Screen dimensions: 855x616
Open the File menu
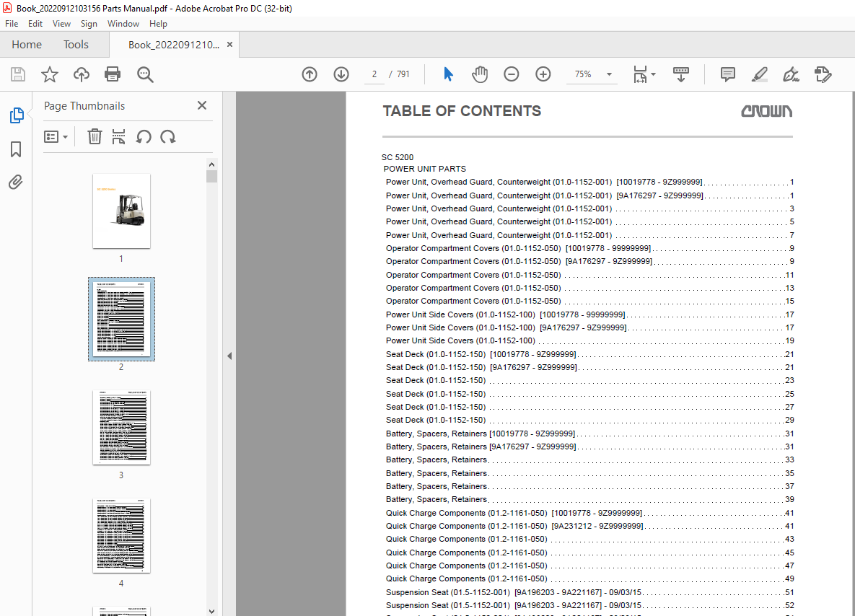click(x=12, y=23)
